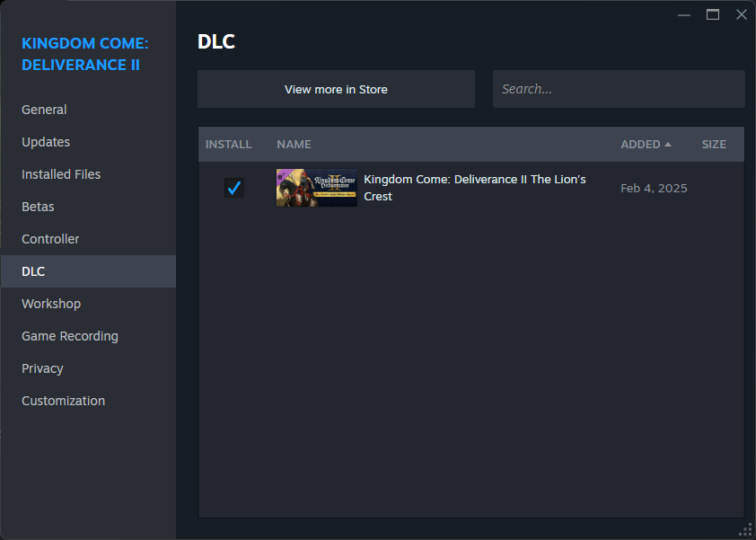Click the sort arrow beside ADDED
756x540 pixels.
[668, 145]
